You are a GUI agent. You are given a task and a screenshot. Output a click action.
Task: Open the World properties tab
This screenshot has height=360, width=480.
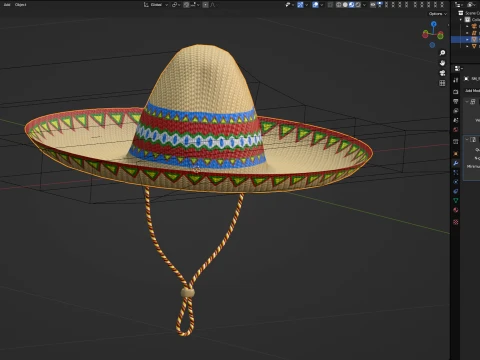coord(456,130)
